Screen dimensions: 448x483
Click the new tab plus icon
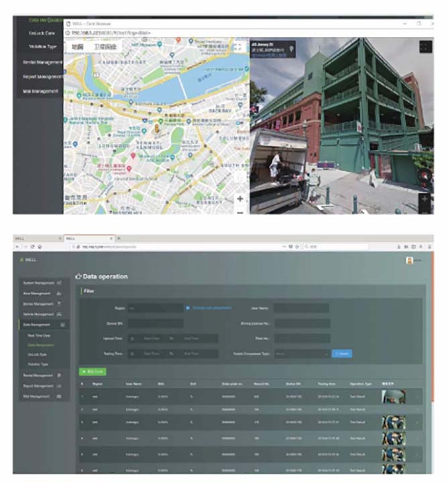click(119, 238)
